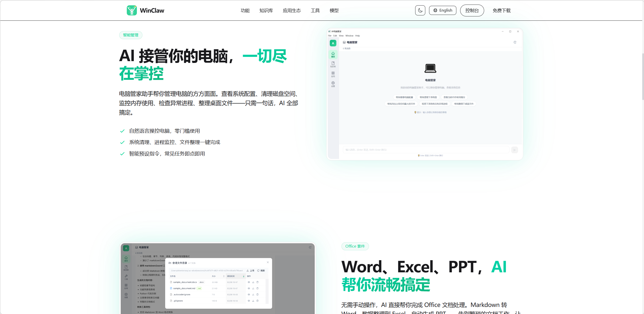Click the 应用 grid icon in sidebar
Viewport: 644px width, 314px height.
(333, 74)
